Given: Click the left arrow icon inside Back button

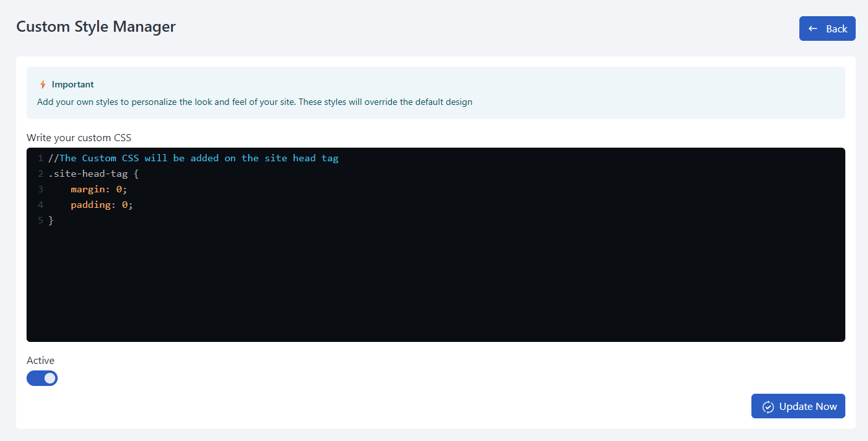Looking at the screenshot, I should (x=814, y=28).
